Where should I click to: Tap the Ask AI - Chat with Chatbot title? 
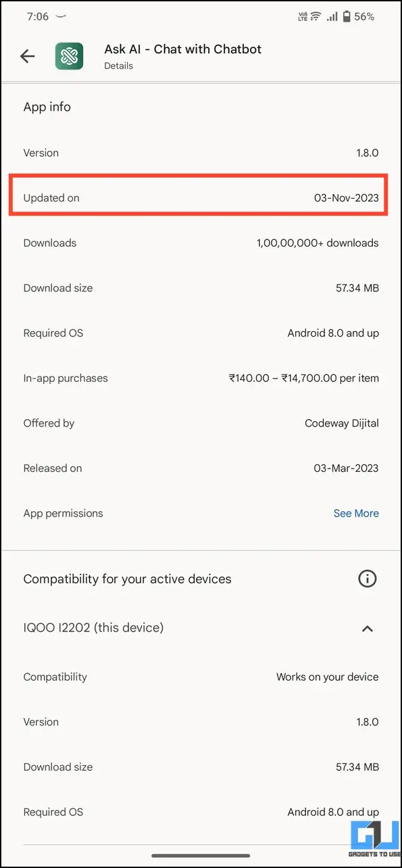[182, 49]
